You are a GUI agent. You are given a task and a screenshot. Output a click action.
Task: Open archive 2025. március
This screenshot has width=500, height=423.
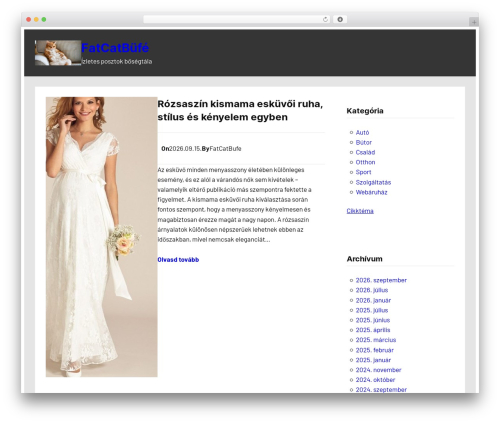pyautogui.click(x=376, y=340)
